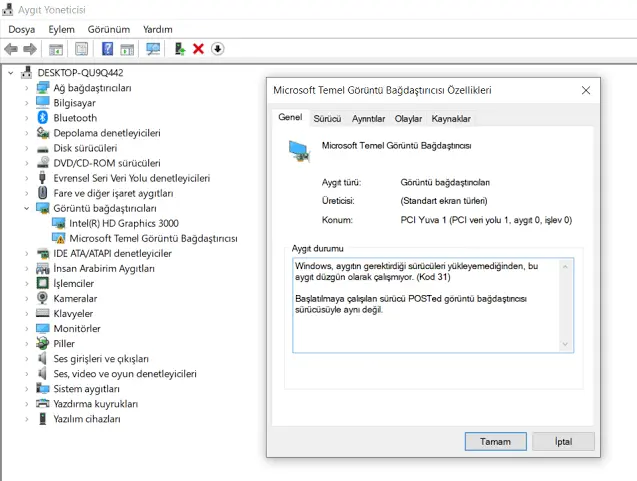Click the red X uninstall device icon
Viewport: 637px width, 481px height.
pyautogui.click(x=198, y=49)
